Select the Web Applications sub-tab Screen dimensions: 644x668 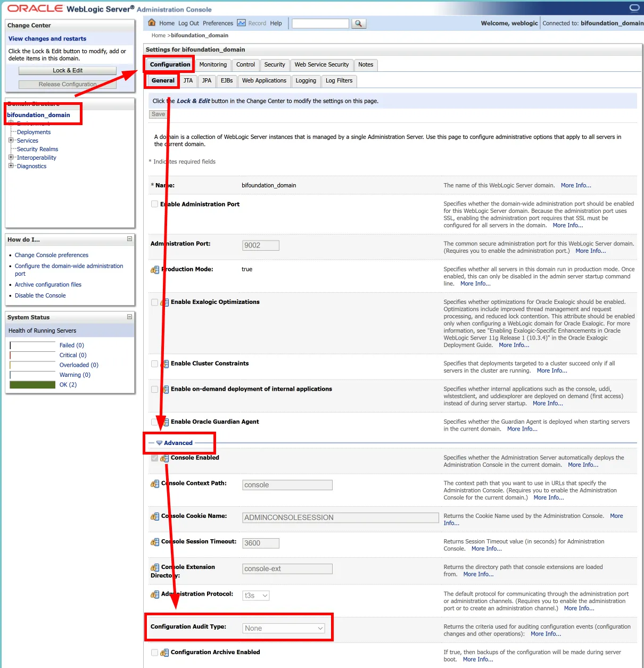(264, 81)
